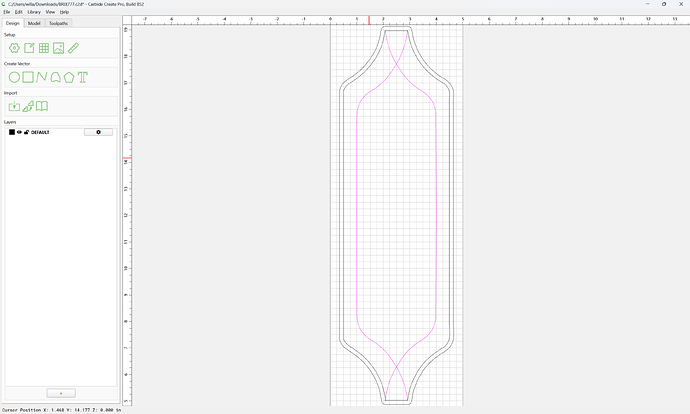
Task: Select the Text vector tool
Action: (83, 77)
